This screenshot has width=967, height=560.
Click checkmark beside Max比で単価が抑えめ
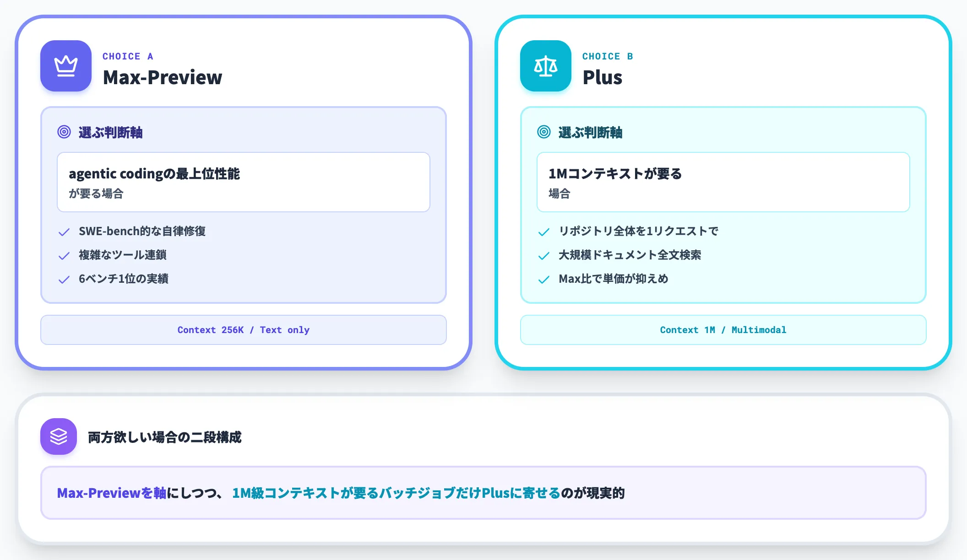544,280
